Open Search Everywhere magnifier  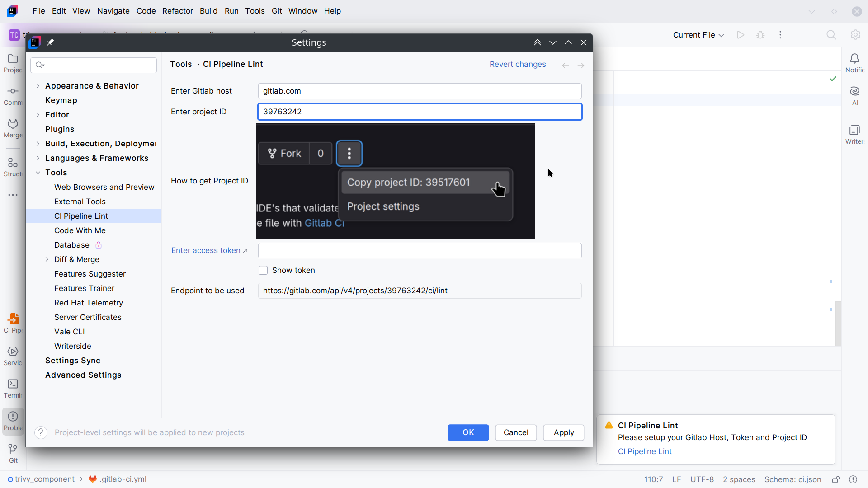(831, 35)
